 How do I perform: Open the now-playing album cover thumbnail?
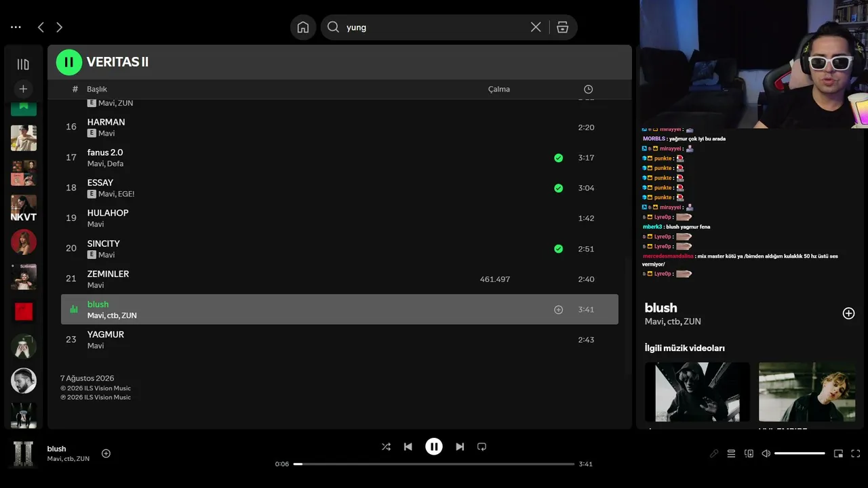click(x=24, y=454)
